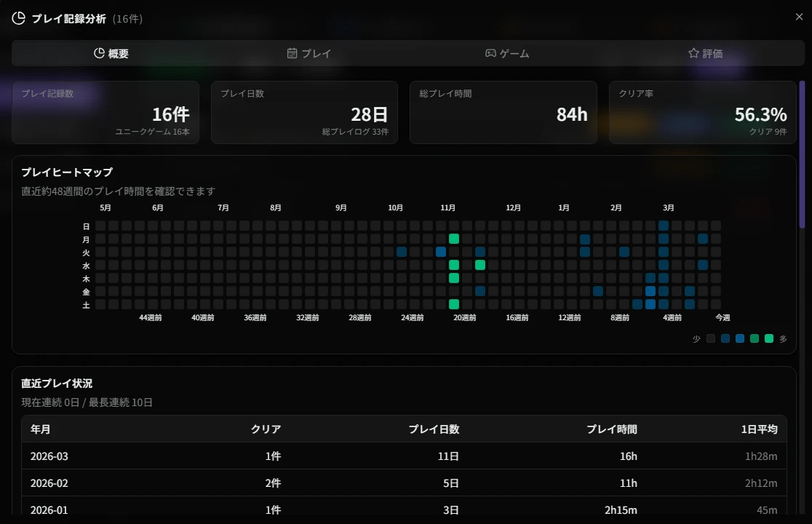
Task: Click the プレイ記録数 stat card showing 16件
Action: click(105, 112)
